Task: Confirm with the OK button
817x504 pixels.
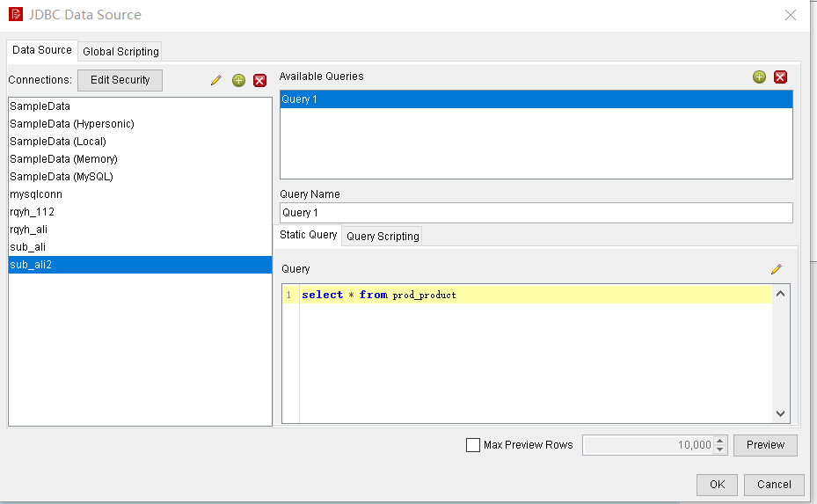Action: coord(717,485)
